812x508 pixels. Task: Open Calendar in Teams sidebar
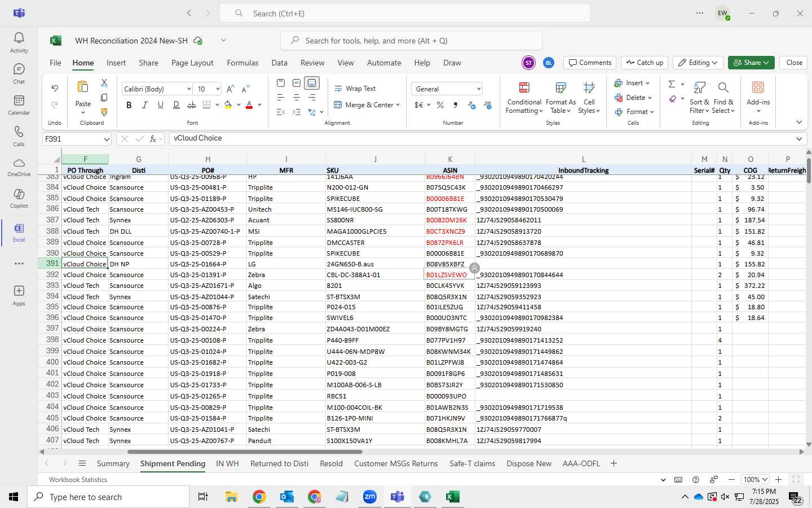tap(19, 105)
